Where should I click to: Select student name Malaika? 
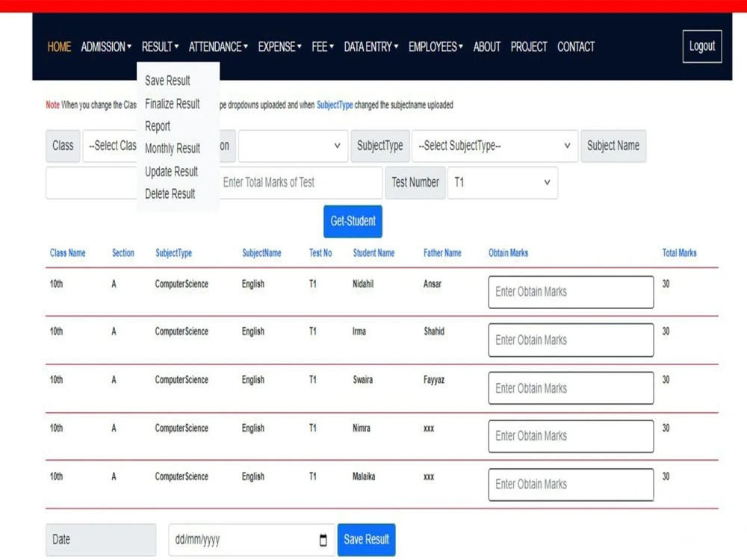(x=364, y=476)
